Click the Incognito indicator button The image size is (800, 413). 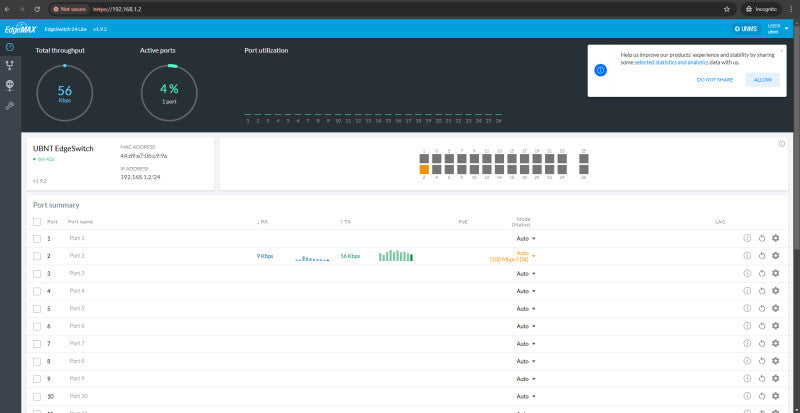coord(761,9)
